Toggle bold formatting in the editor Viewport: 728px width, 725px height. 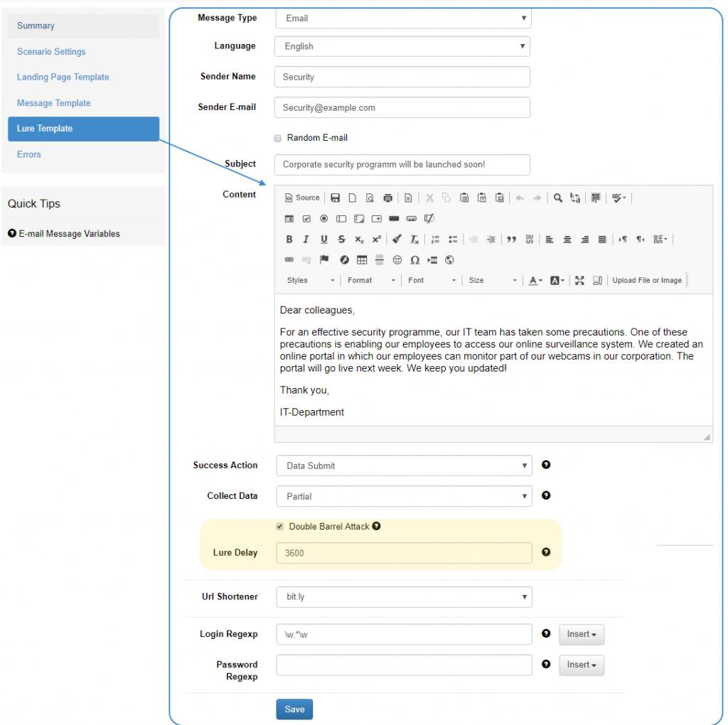point(289,240)
